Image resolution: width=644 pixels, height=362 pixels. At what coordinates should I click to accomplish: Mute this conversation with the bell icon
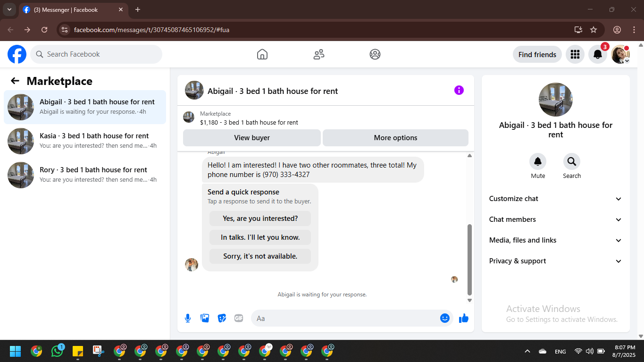(x=538, y=162)
